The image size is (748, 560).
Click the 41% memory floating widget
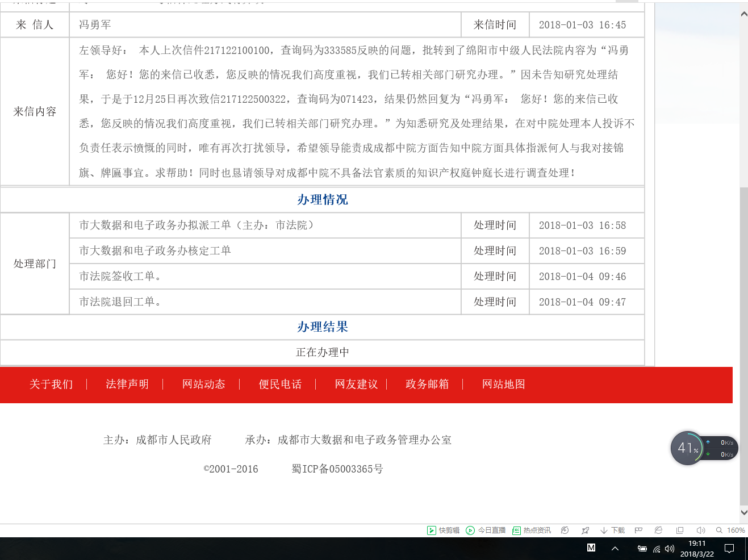(687, 448)
